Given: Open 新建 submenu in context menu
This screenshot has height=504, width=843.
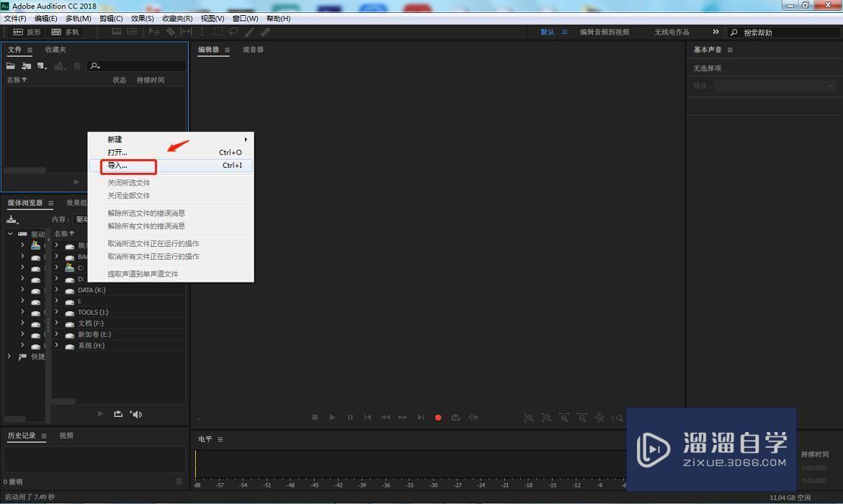Looking at the screenshot, I should [x=171, y=139].
